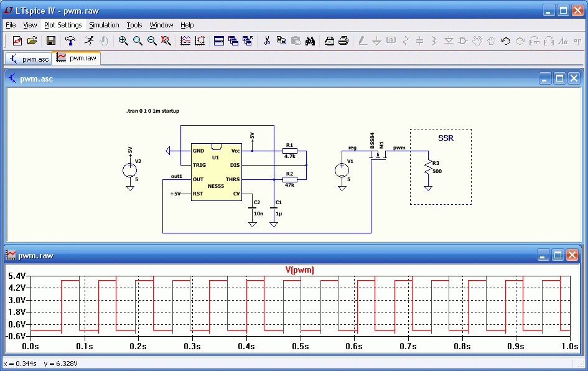588x371 pixels.
Task: Select the Wire pencil tool
Action: tap(363, 40)
